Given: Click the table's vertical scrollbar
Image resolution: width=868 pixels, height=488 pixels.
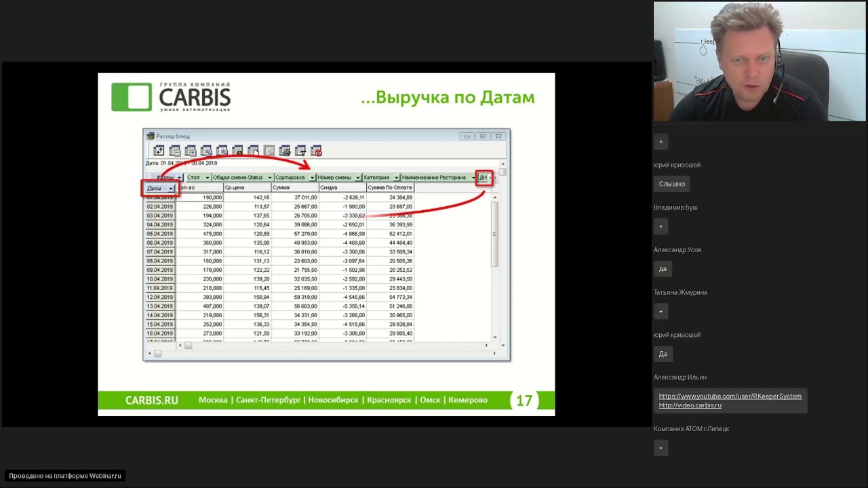Looking at the screenshot, I should [x=495, y=267].
